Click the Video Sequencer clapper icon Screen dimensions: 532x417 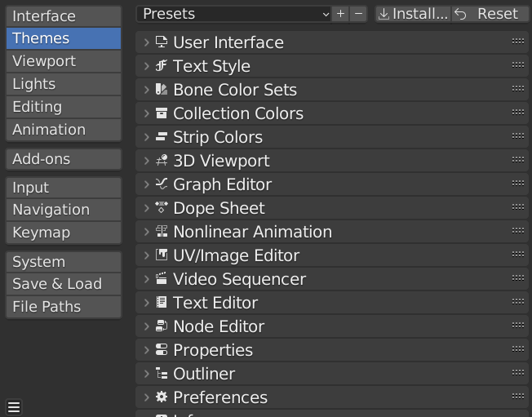pyautogui.click(x=162, y=278)
